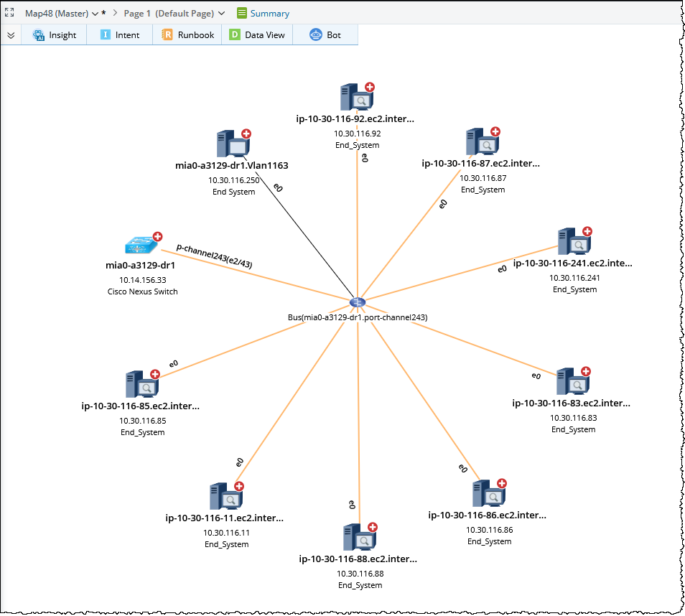The width and height of the screenshot is (685, 616).
Task: Open the Bot tab
Action: click(325, 35)
